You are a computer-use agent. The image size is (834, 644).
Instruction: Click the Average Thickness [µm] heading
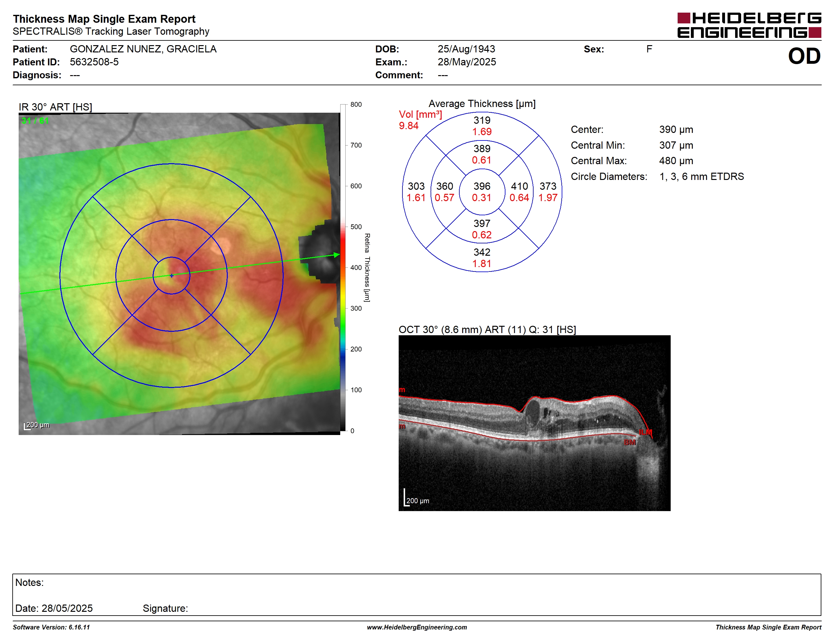point(482,104)
